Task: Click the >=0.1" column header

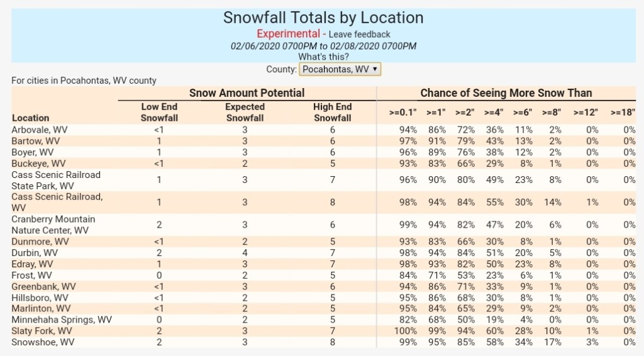Action: [x=403, y=113]
